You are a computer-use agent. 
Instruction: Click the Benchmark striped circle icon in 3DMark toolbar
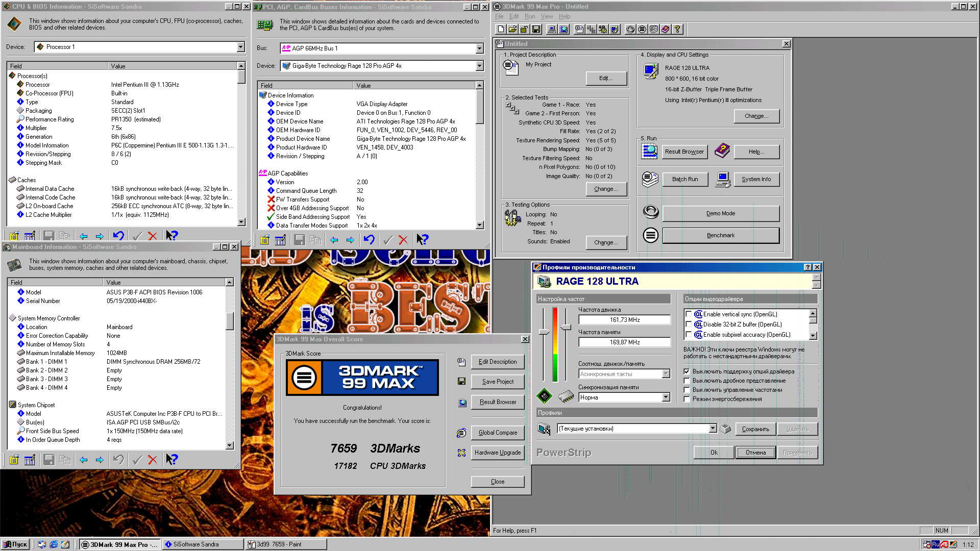tap(642, 29)
